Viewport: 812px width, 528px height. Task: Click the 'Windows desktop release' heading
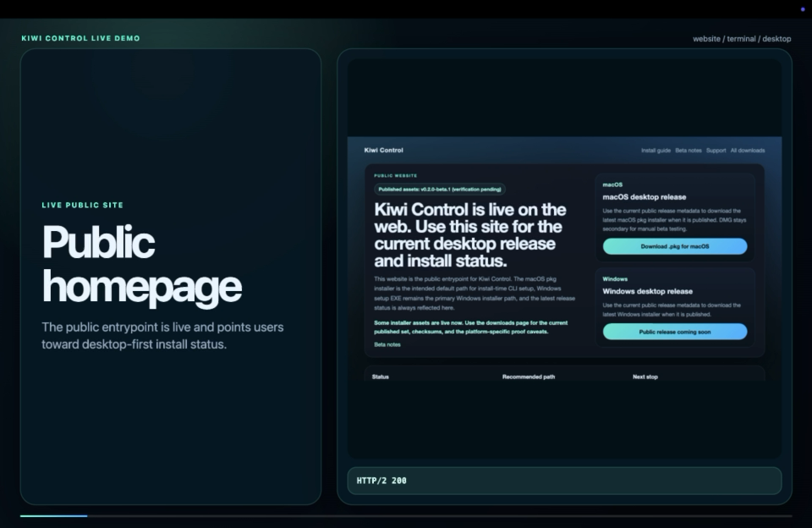coord(647,291)
